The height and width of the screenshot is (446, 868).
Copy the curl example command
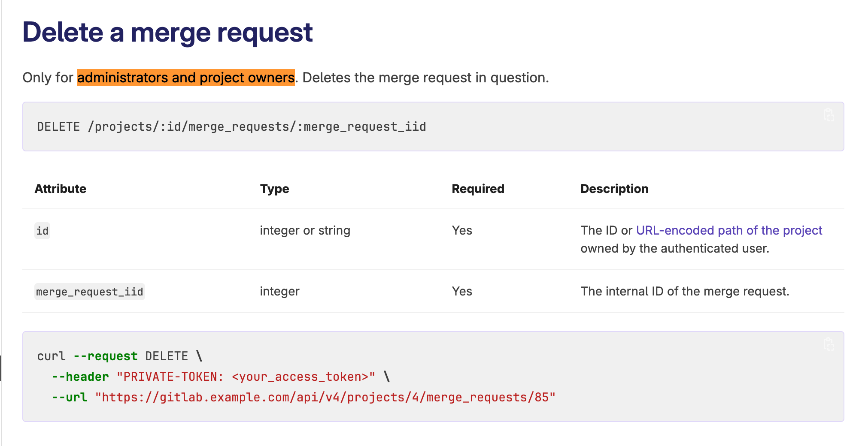[x=829, y=344]
